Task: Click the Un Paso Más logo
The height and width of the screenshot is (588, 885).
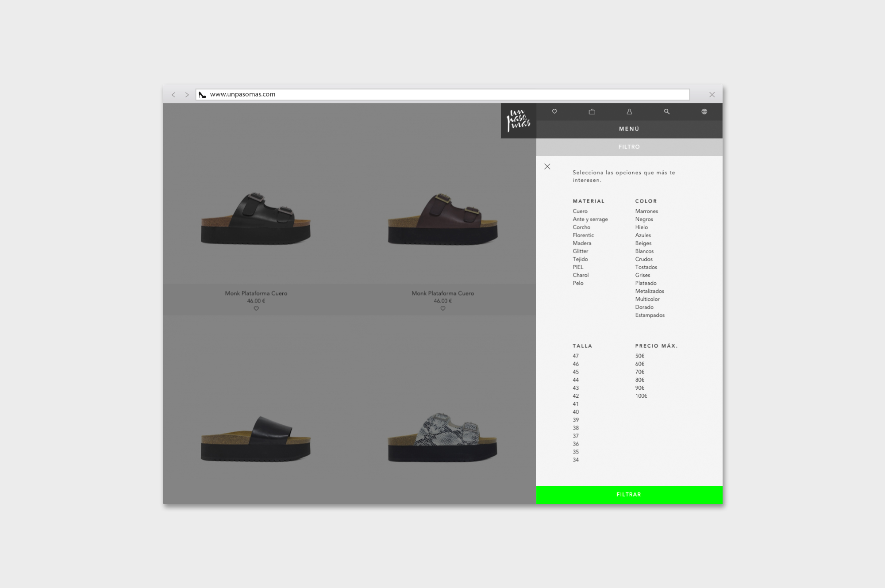Action: 518,121
